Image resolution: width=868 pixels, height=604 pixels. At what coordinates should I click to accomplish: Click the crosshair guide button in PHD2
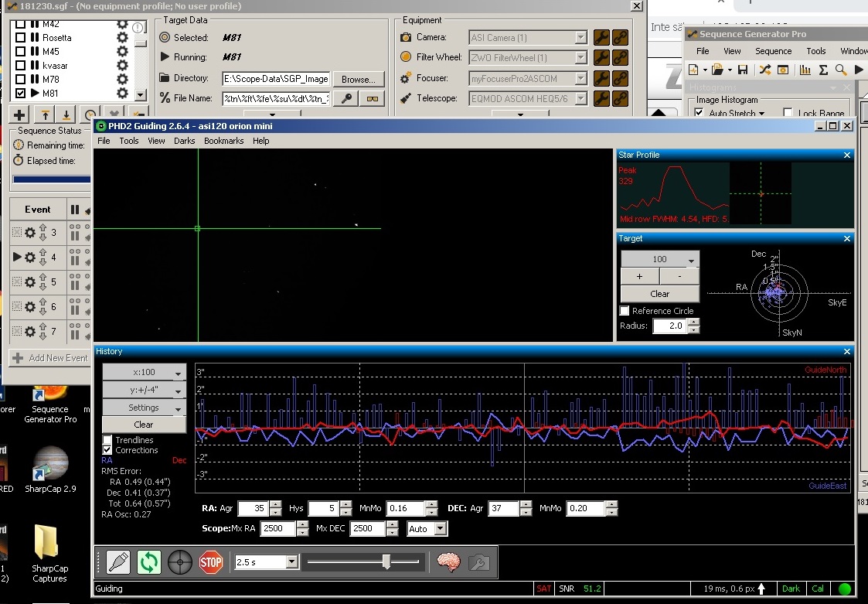(180, 561)
